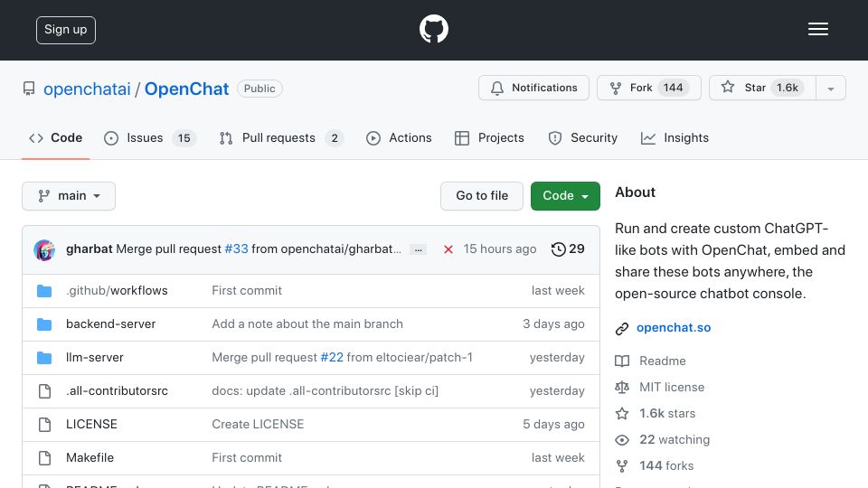
Task: Open the Actions tab
Action: click(399, 137)
